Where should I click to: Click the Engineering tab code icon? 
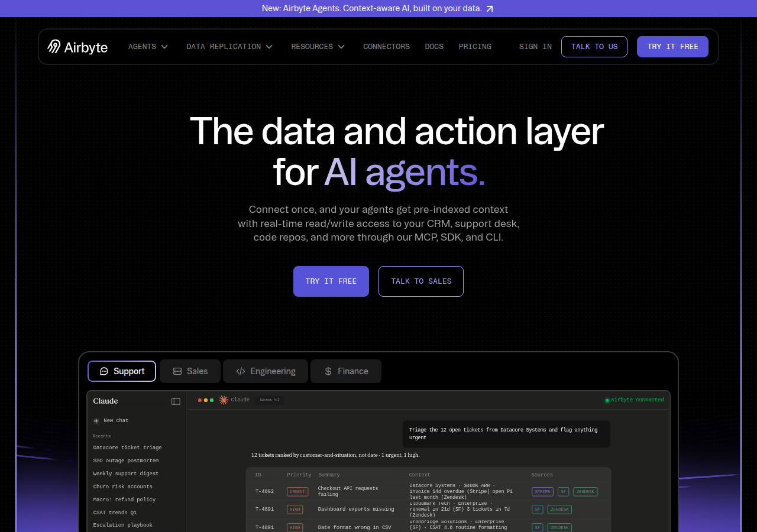(x=241, y=371)
